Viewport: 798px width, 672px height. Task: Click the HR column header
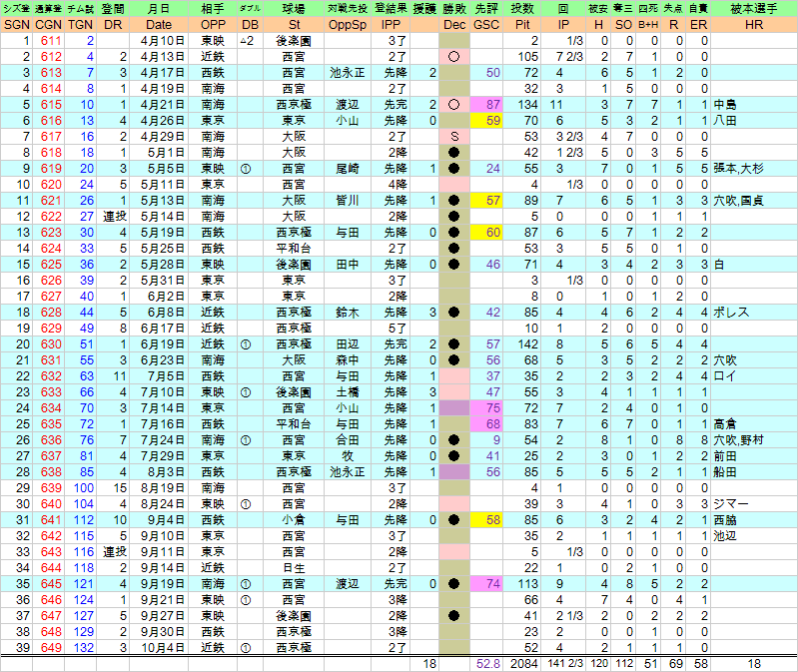[x=754, y=24]
